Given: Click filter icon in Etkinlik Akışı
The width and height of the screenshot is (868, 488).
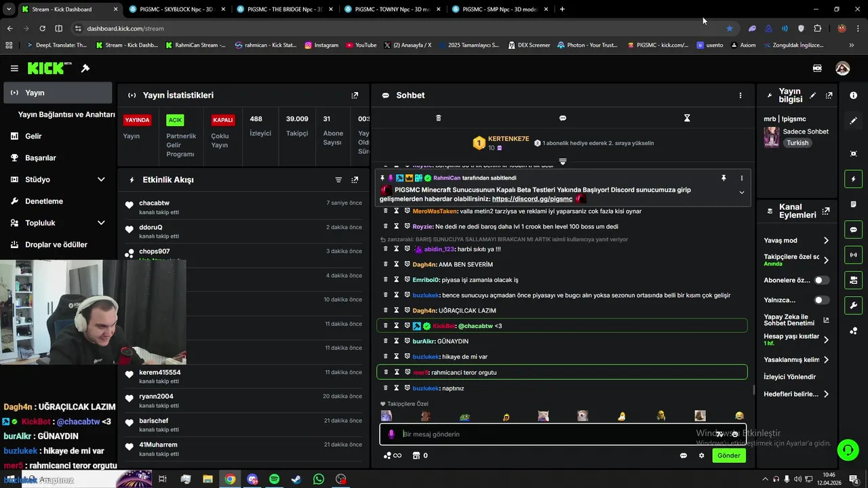Looking at the screenshot, I should tap(338, 180).
